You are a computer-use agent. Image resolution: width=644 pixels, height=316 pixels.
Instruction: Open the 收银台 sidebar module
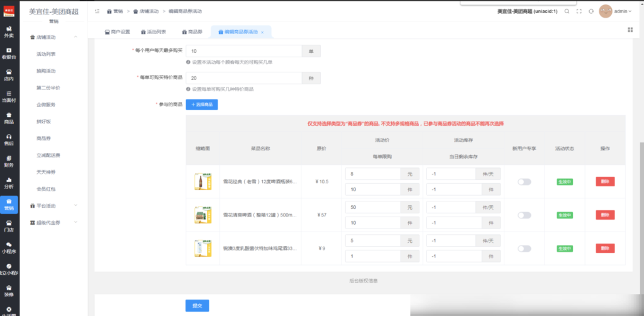pyautogui.click(x=9, y=54)
